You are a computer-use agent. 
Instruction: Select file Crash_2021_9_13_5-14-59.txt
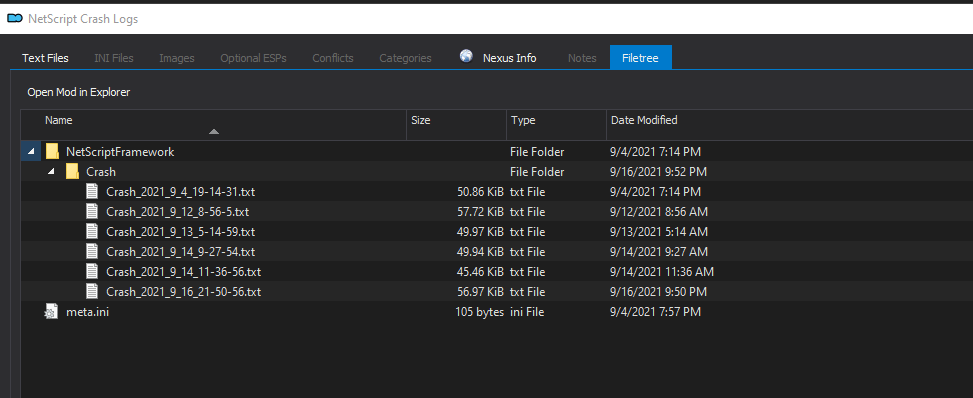(x=180, y=232)
